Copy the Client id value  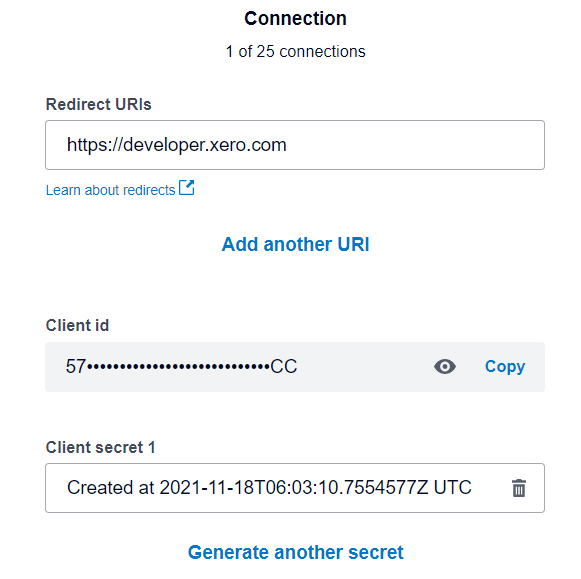click(505, 367)
